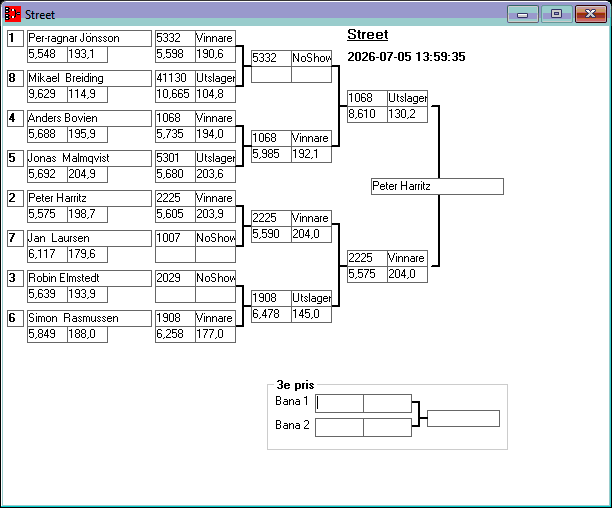Click round one time 5,605 cell
612x508 pixels.
(x=175, y=214)
